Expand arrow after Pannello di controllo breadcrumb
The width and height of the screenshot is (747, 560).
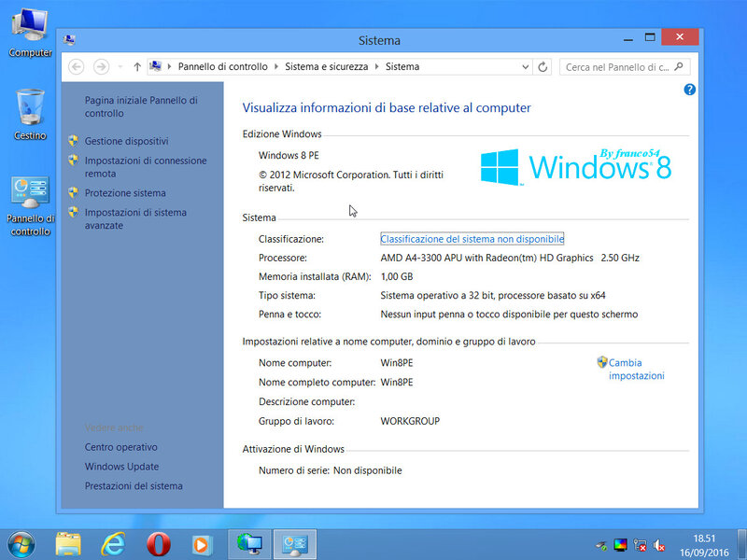coord(276,66)
